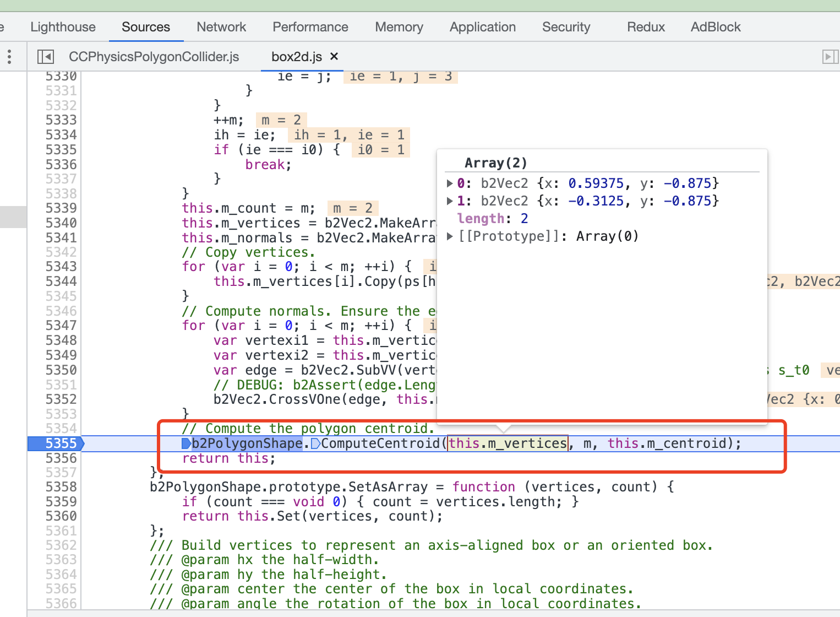
Task: Click this.m_vertices argument on line 5355
Action: click(508, 443)
